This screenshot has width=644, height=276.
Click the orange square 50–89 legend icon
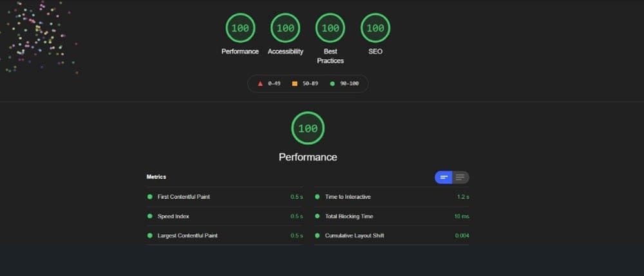click(294, 84)
